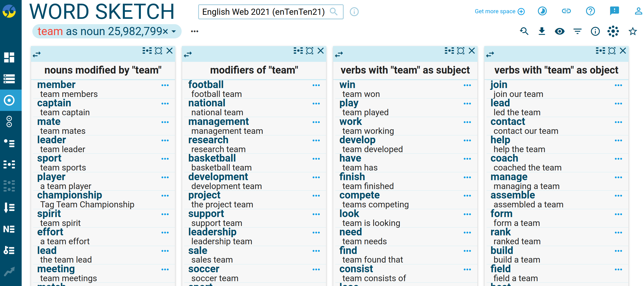Download the word sketch results

pos(542,31)
